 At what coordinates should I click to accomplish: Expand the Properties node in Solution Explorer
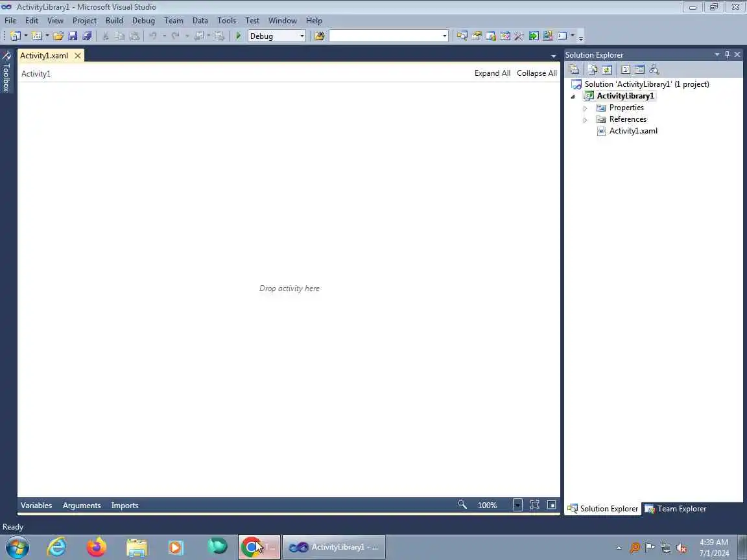[586, 108]
